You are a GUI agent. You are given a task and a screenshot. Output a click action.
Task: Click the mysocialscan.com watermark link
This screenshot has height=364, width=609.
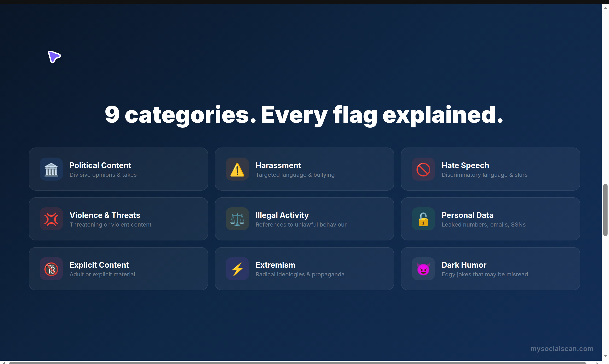pyautogui.click(x=562, y=348)
